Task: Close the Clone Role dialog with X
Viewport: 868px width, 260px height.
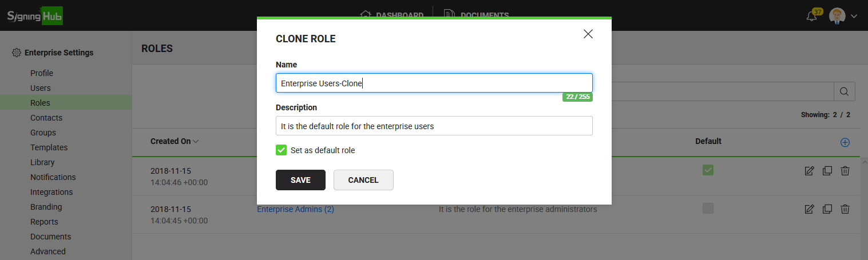Action: click(x=588, y=34)
